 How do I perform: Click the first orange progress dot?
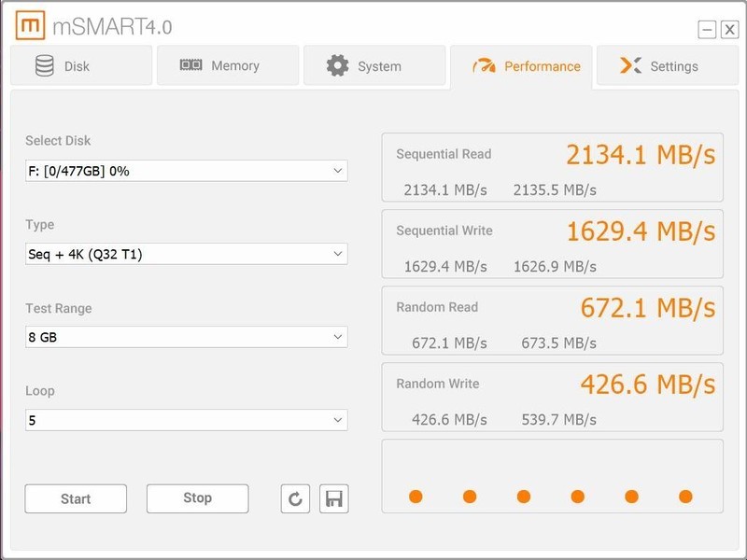coord(416,497)
